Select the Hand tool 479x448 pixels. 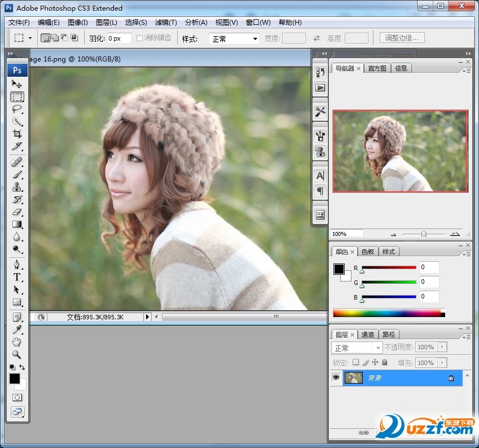click(17, 342)
